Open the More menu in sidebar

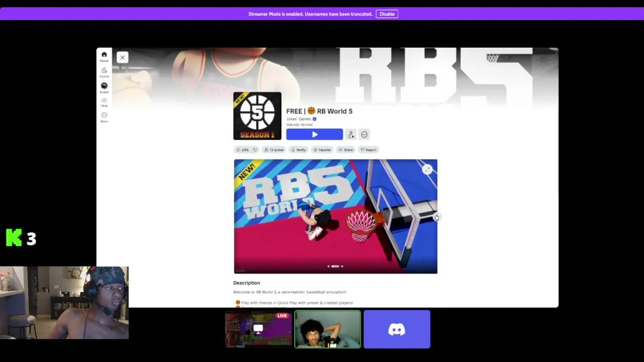(104, 117)
